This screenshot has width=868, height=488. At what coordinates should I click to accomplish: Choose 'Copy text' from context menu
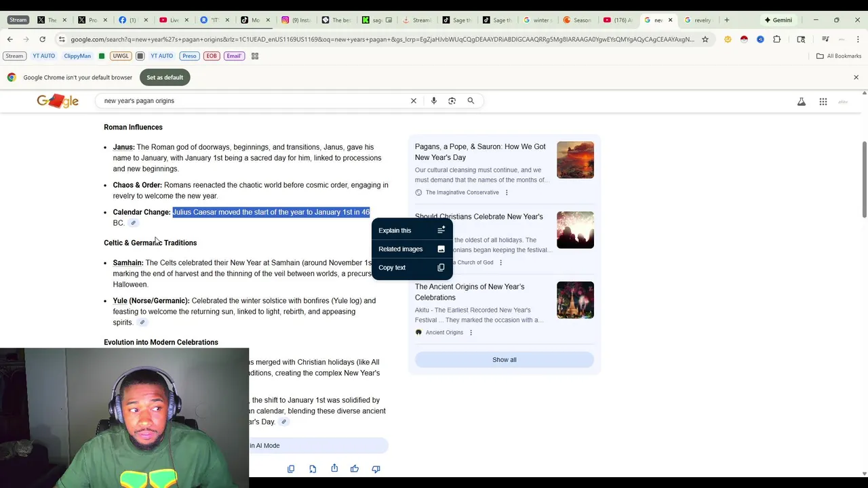coord(412,267)
